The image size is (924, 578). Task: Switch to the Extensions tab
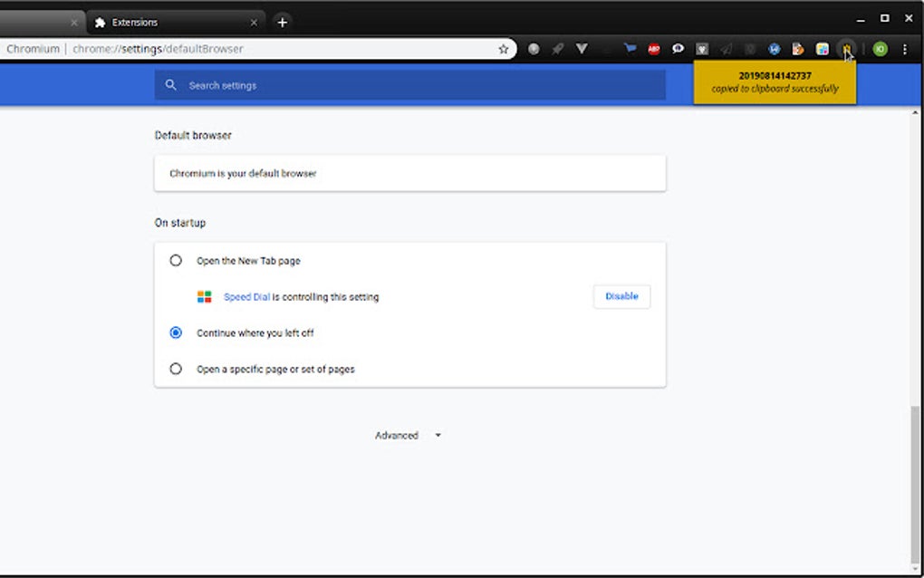[177, 21]
